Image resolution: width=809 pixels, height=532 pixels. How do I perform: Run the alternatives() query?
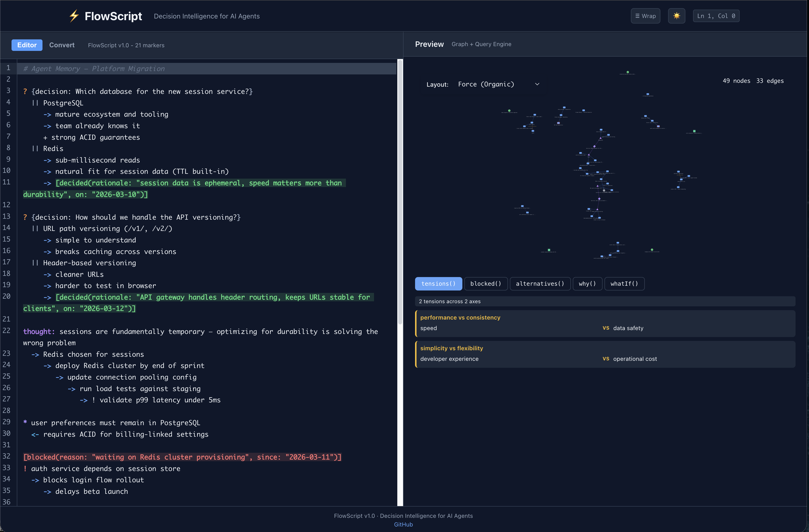(540, 284)
